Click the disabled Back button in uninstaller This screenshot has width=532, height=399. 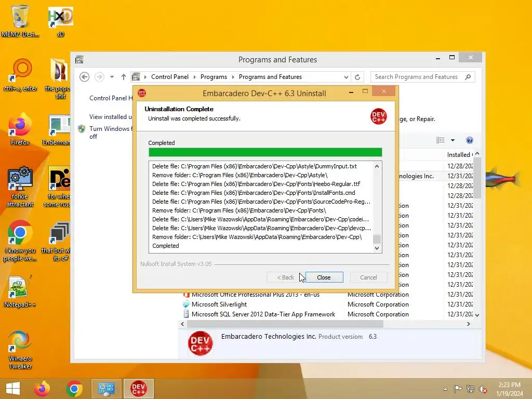[x=286, y=277]
